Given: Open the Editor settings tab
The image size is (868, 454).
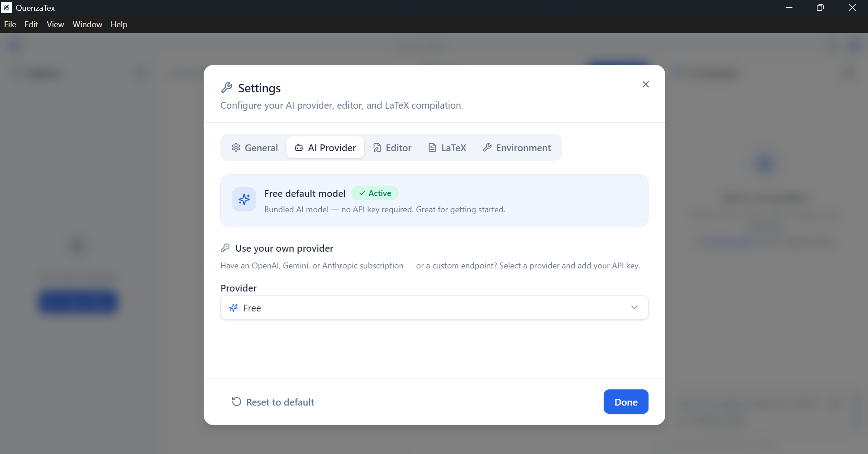Looking at the screenshot, I should pyautogui.click(x=392, y=148).
